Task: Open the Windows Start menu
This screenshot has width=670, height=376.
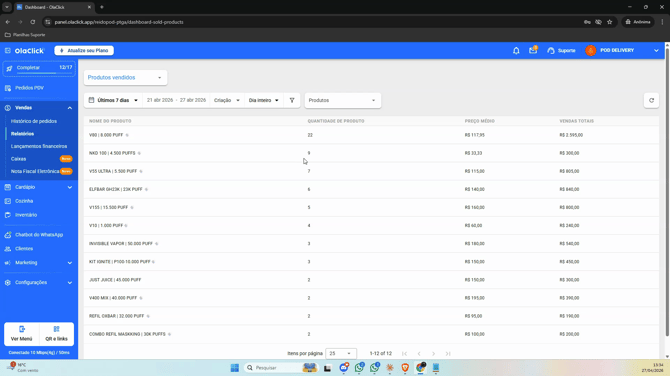Action: [235, 368]
